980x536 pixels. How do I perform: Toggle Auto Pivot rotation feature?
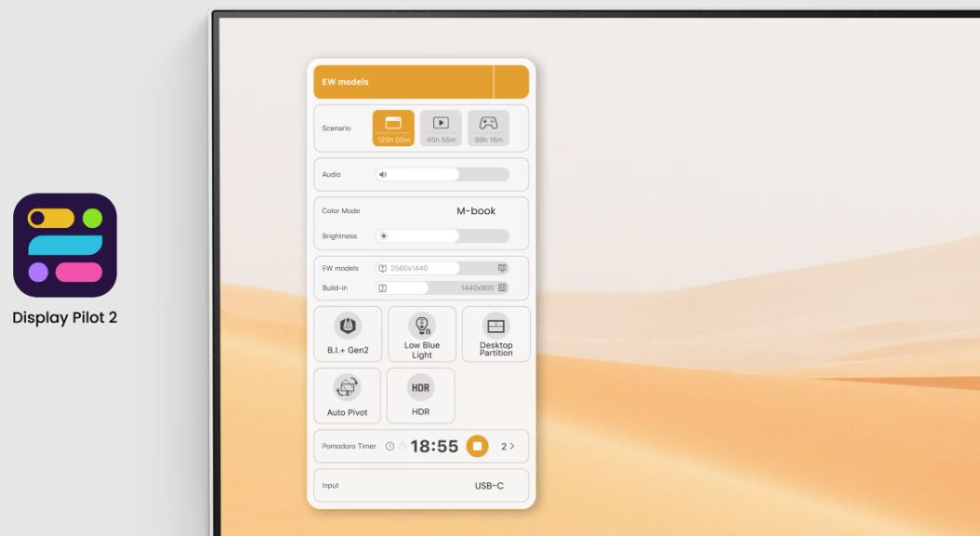(x=347, y=395)
